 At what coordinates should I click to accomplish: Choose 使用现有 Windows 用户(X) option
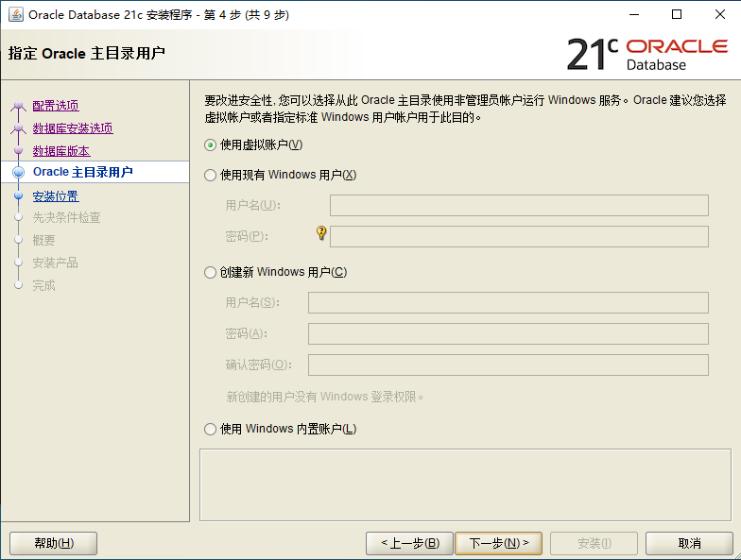tap(210, 176)
